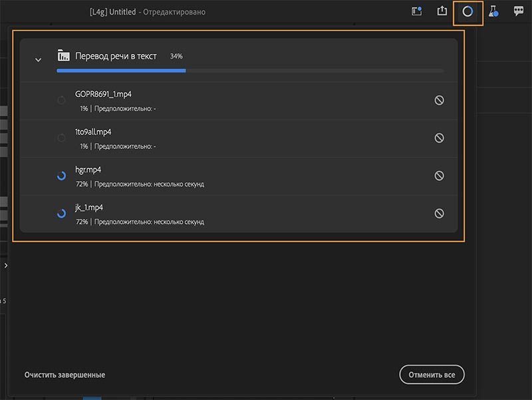The image size is (532, 400).
Task: Click jk_1.mp4 estimate status text
Action: pos(140,222)
